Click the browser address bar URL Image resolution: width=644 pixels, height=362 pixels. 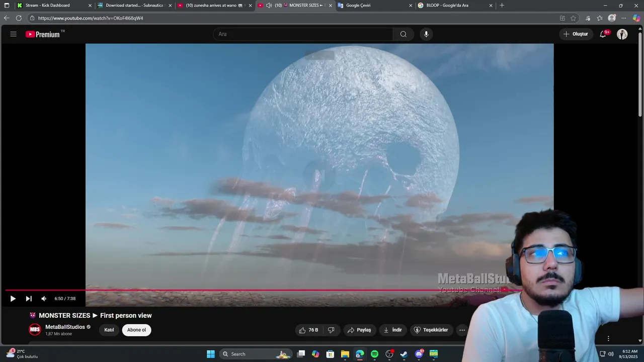coord(91,18)
